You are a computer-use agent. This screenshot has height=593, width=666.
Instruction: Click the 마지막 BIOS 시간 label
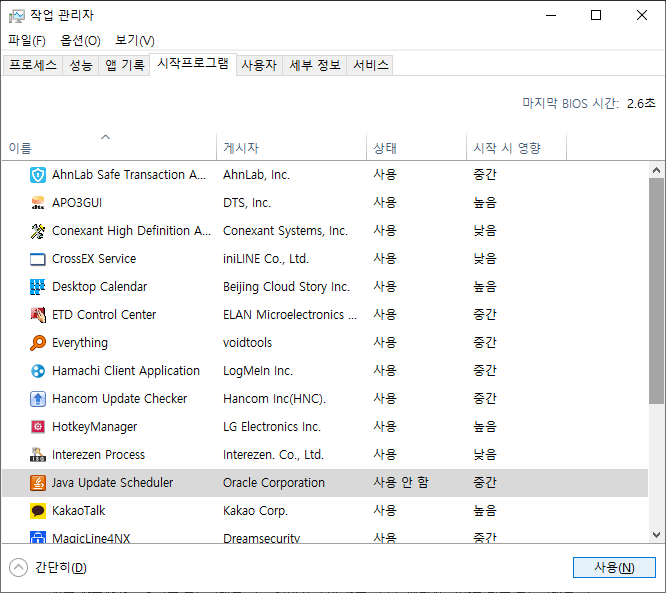coord(570,103)
